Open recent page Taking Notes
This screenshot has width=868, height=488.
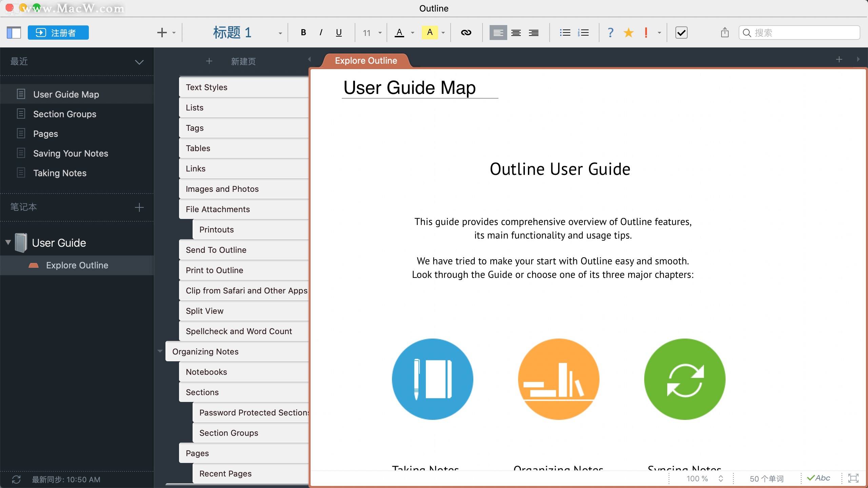[x=77, y=173]
